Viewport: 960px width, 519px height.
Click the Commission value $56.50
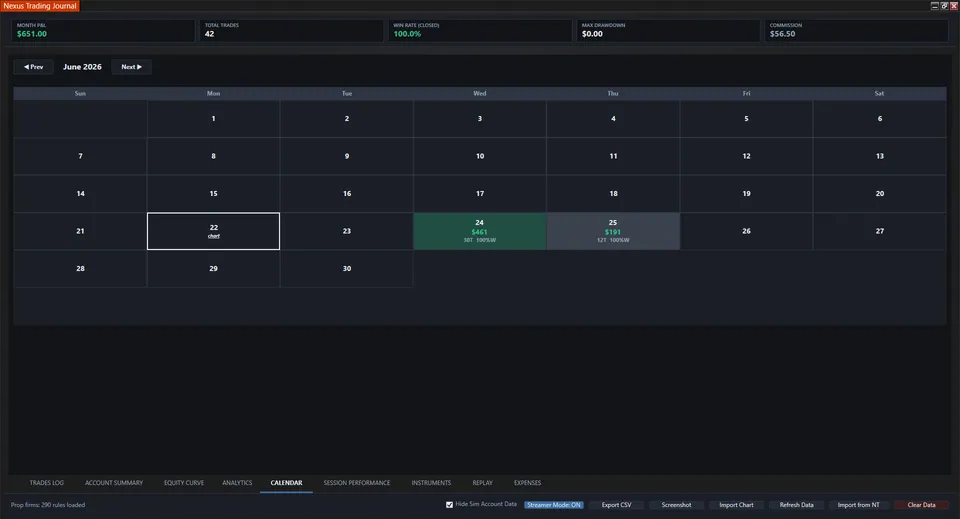point(782,34)
